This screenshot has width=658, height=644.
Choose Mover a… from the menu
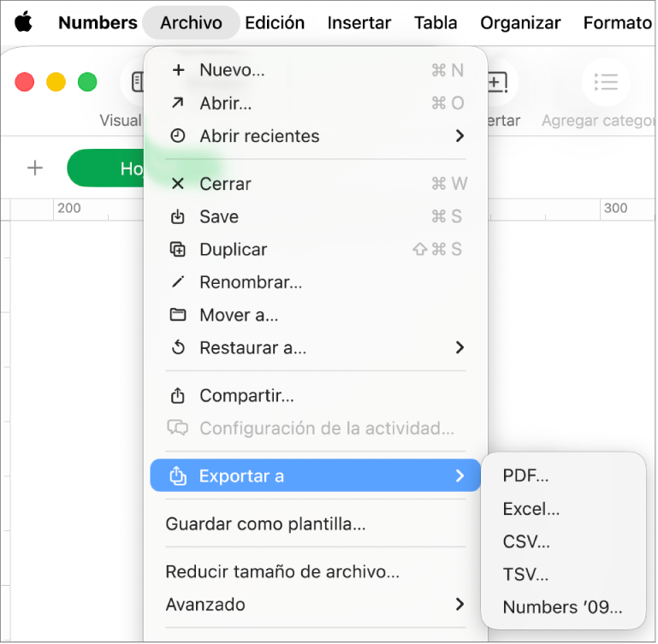[316, 315]
